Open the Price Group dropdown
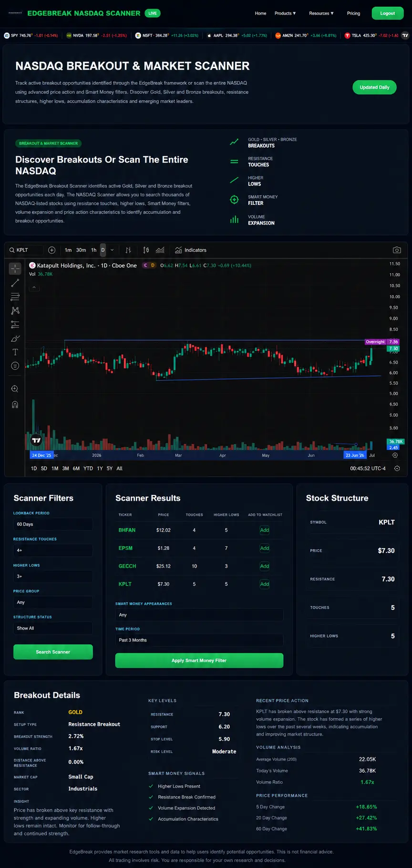The image size is (412, 868). 53,602
